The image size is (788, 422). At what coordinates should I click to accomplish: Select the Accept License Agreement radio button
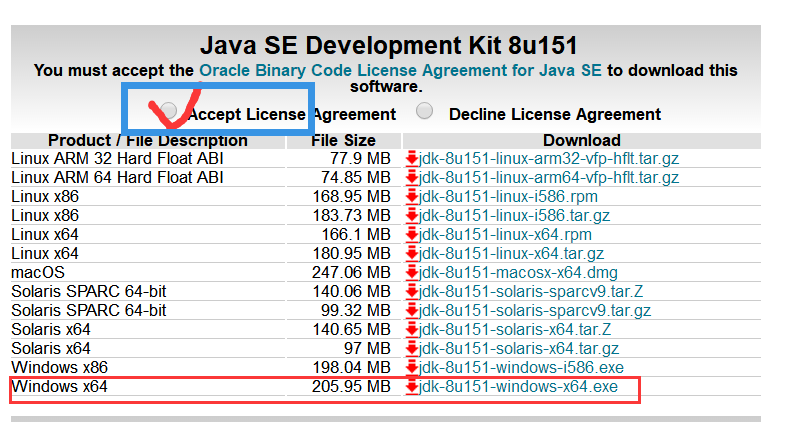pos(169,110)
